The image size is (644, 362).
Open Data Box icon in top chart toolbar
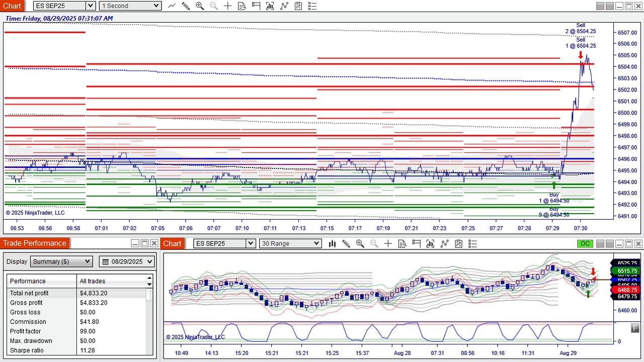click(x=242, y=6)
